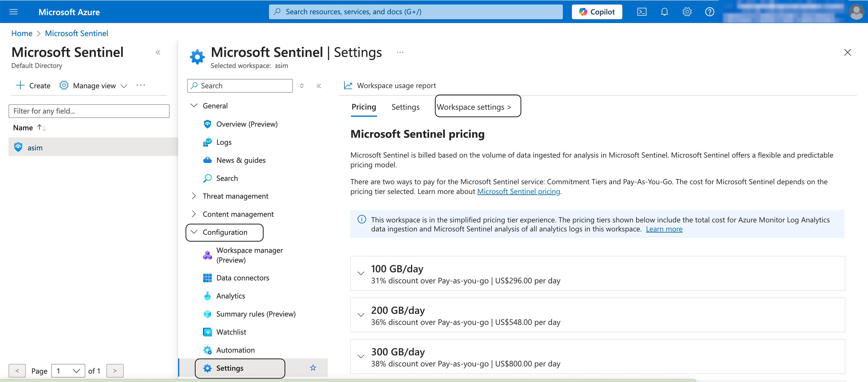Click the Filter for any field box
Image resolution: width=868 pixels, height=382 pixels.
point(89,111)
